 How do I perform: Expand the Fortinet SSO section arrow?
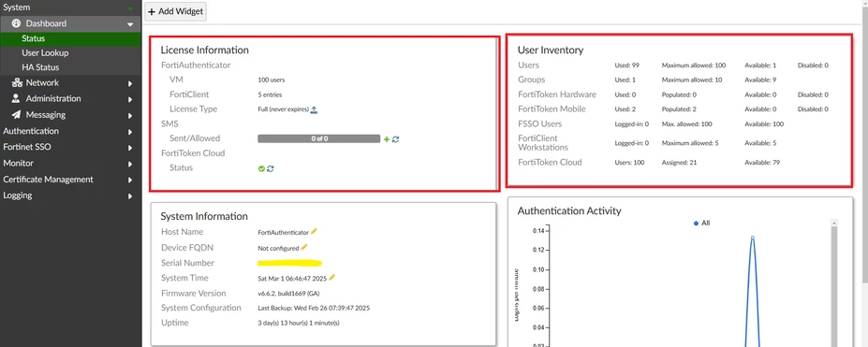tap(131, 148)
